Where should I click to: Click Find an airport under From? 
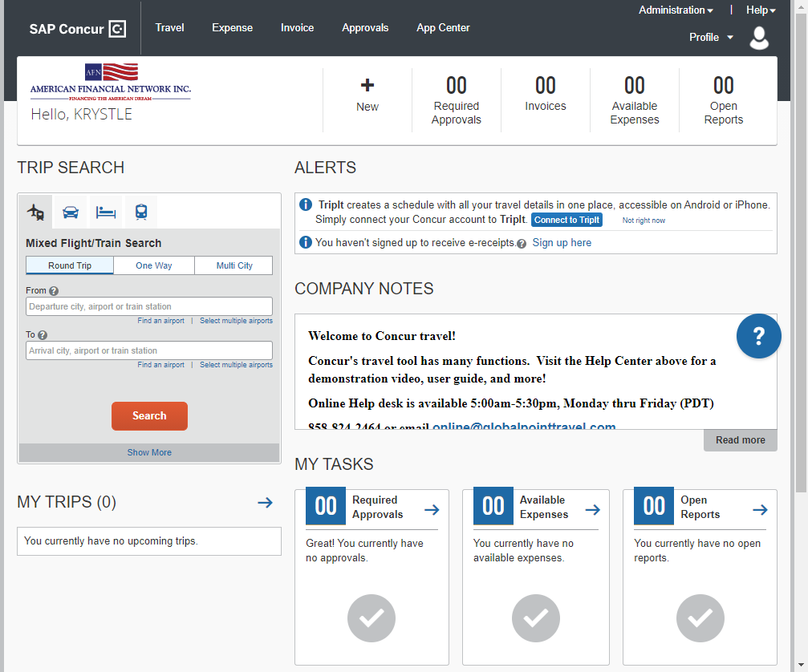160,320
